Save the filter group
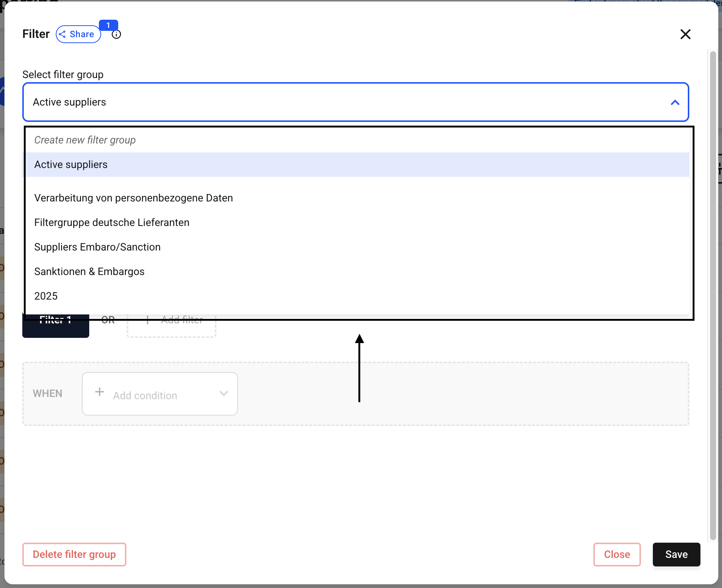 [x=677, y=555]
